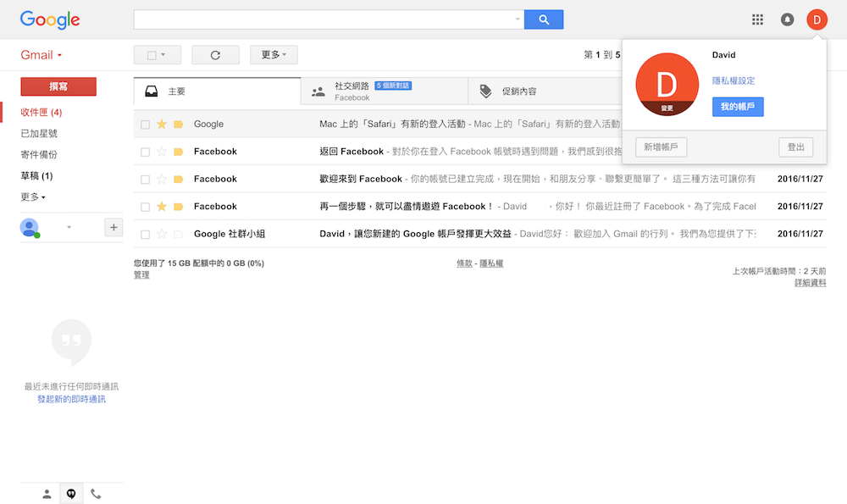Expand the 更多 labels in sidebar
This screenshot has width=847, height=504.
click(33, 197)
